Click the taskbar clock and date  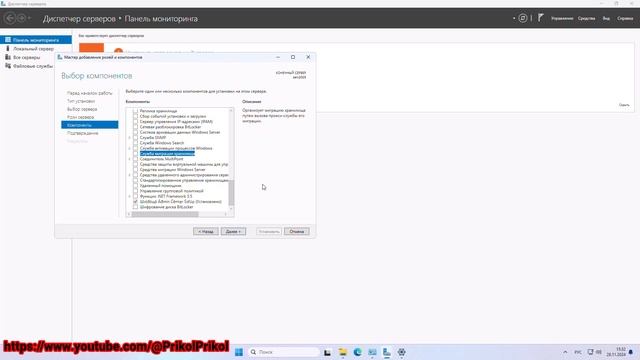pyautogui.click(x=616, y=352)
